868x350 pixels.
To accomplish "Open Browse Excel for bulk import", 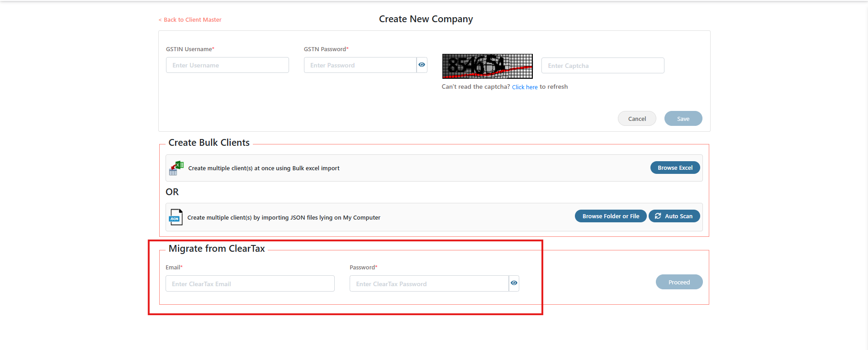I will coord(675,168).
